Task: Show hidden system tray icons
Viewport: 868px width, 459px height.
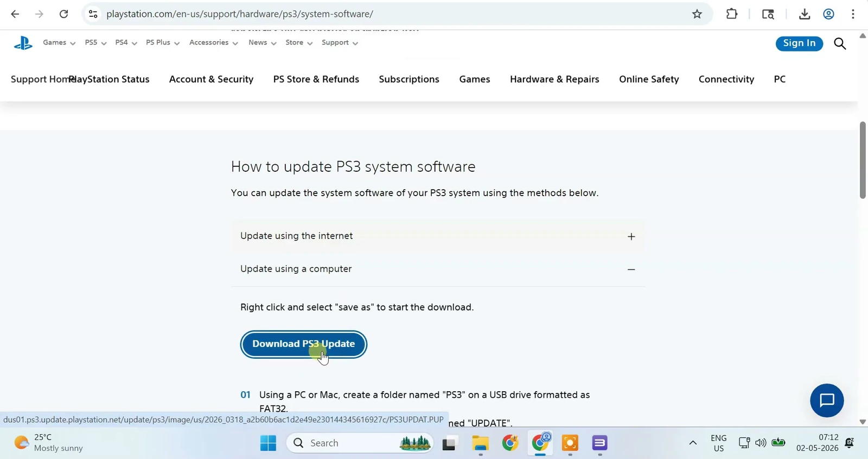Action: coord(693,443)
